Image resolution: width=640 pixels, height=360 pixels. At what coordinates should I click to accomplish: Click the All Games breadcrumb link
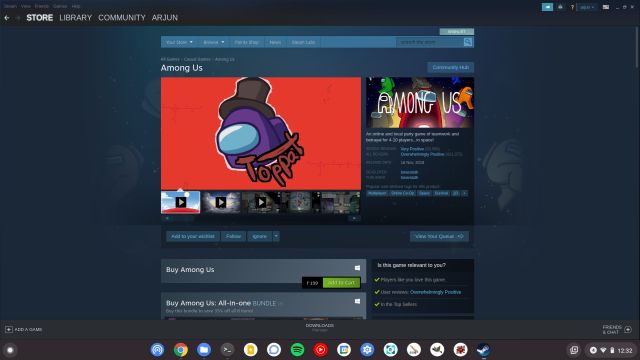pyautogui.click(x=170, y=59)
